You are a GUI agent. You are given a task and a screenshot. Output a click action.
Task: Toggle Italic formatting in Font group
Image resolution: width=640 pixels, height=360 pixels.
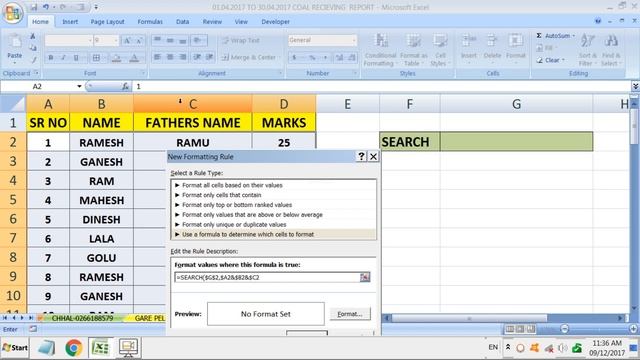click(63, 58)
